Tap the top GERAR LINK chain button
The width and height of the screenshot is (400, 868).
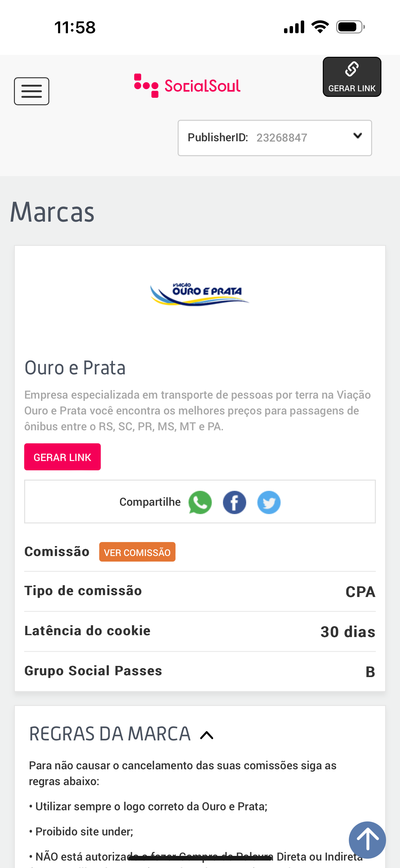pyautogui.click(x=352, y=77)
